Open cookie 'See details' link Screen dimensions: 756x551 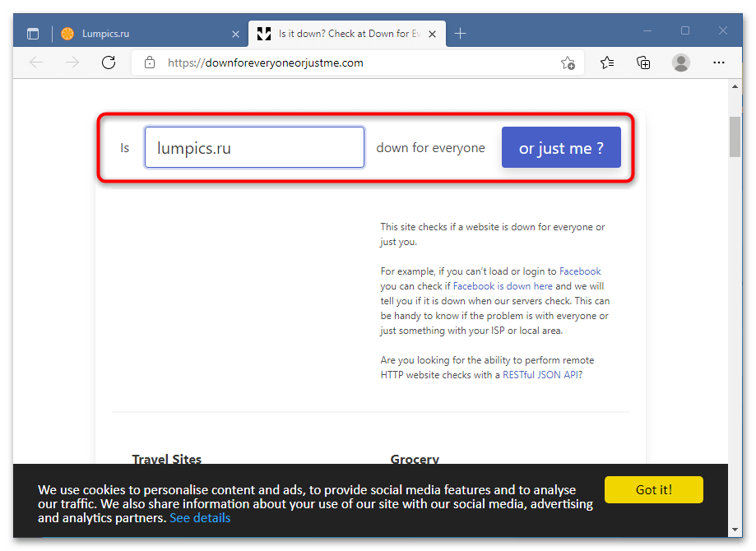click(x=200, y=518)
